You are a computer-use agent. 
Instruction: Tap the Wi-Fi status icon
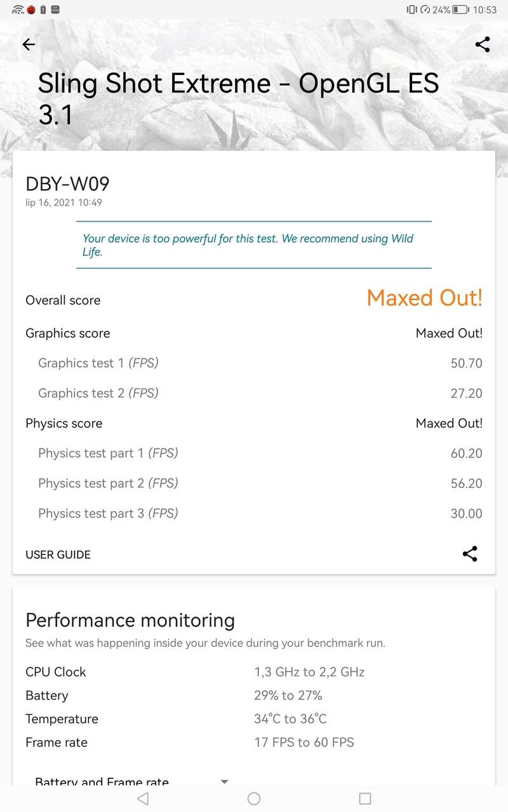pyautogui.click(x=17, y=10)
